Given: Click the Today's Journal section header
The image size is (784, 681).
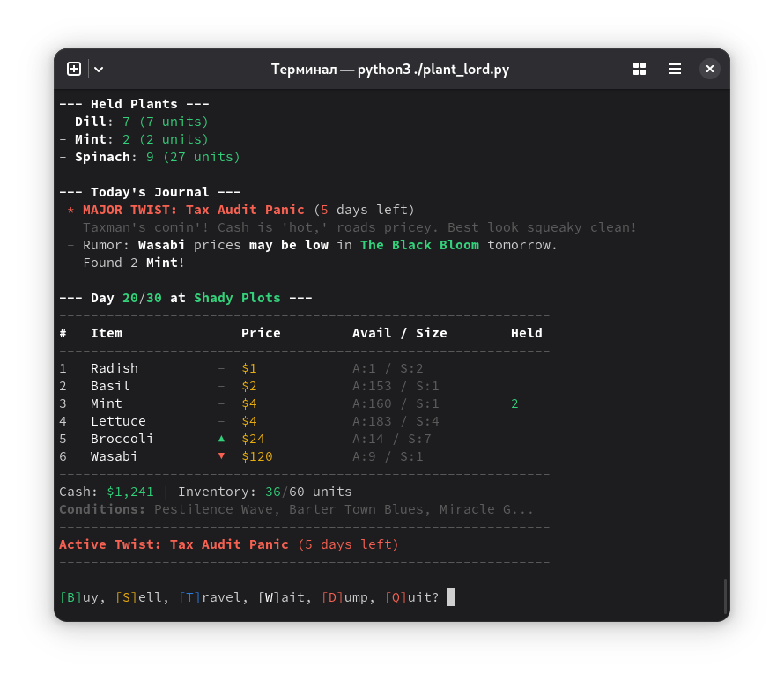Looking at the screenshot, I should (x=150, y=192).
